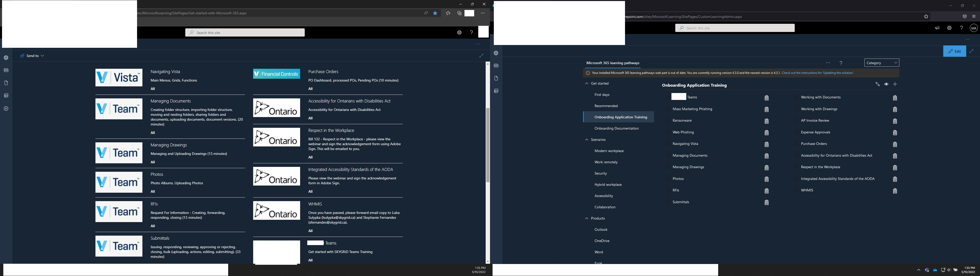Select Onboarding Documentation subcategory
Image resolution: width=980 pixels, height=276 pixels.
[x=616, y=129]
